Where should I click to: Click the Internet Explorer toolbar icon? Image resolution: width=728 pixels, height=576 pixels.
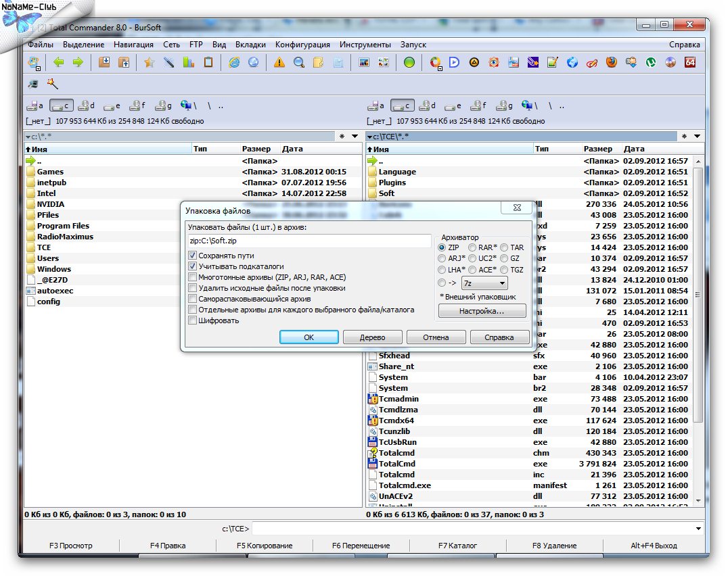click(x=235, y=63)
